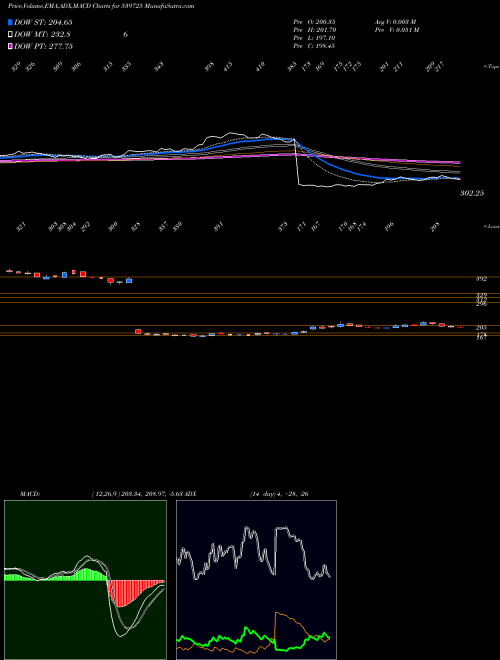The width and height of the screenshot is (500, 660).
Task: Click the 'Pre H: 201.70' high value
Action: [x=314, y=30]
